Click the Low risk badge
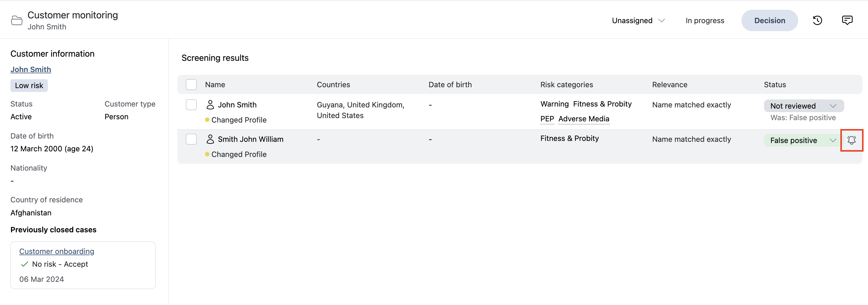The height and width of the screenshot is (305, 868). click(x=29, y=85)
